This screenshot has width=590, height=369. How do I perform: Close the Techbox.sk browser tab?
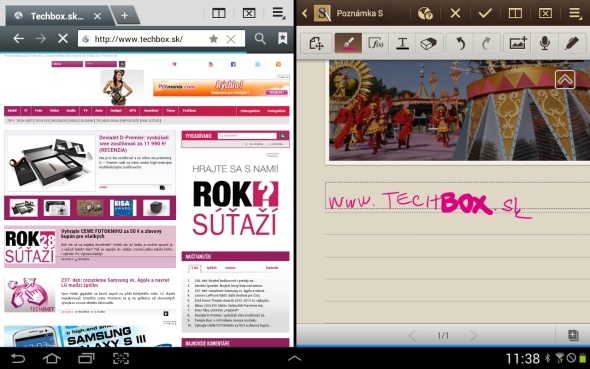[97, 16]
